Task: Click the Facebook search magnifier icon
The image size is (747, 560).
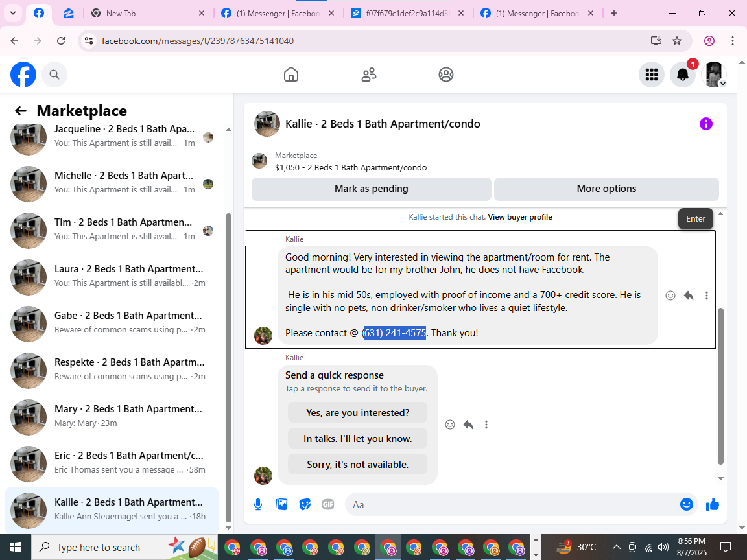Action: coord(54,75)
